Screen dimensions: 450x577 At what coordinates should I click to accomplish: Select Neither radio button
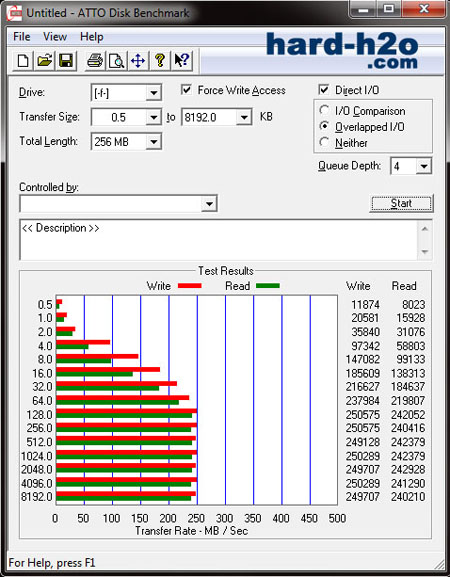324,142
